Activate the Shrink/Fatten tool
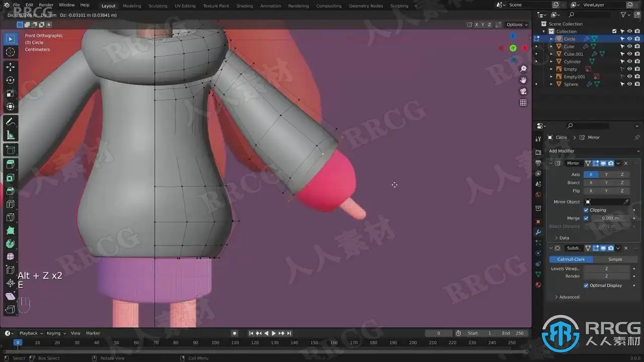644x362 pixels. (11, 283)
